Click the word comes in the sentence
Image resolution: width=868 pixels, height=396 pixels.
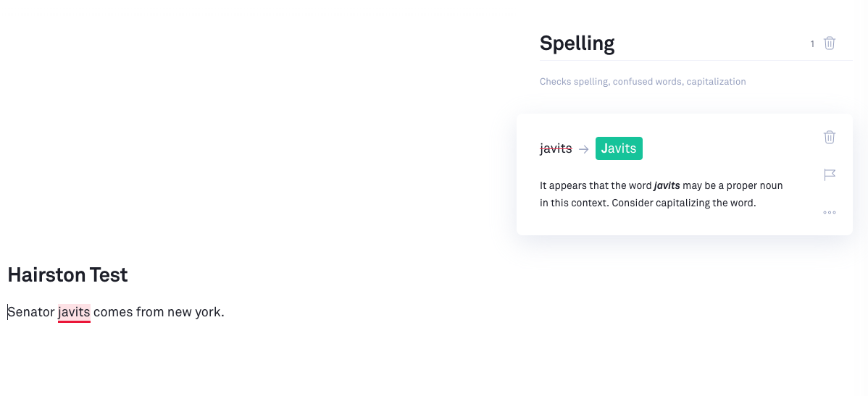113,313
